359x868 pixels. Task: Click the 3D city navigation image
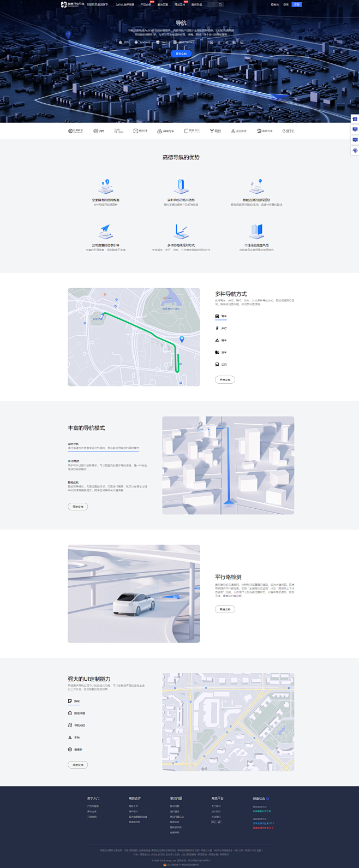pos(228,465)
